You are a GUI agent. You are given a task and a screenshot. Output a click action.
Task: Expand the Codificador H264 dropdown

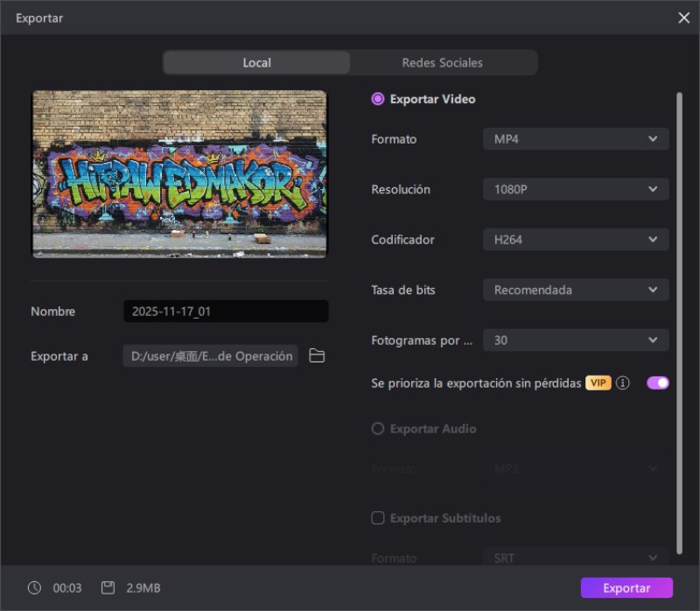(x=575, y=239)
